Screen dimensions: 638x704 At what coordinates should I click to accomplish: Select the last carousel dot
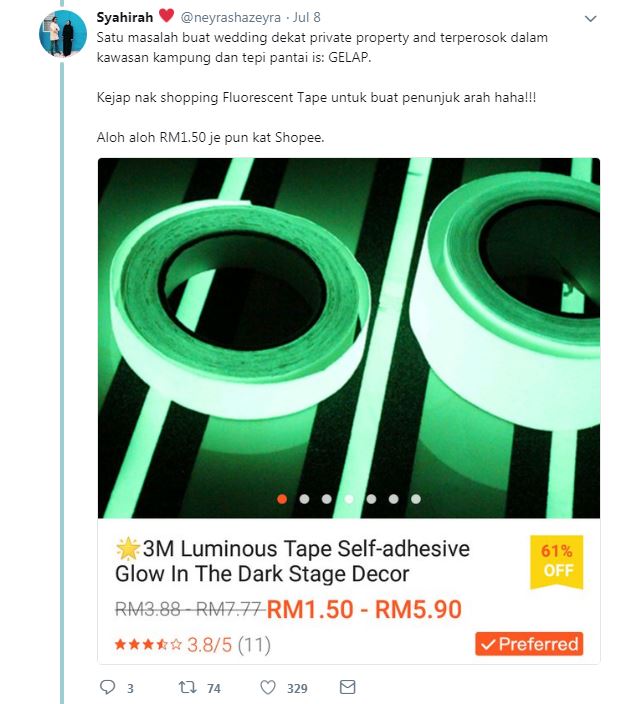pyautogui.click(x=416, y=499)
